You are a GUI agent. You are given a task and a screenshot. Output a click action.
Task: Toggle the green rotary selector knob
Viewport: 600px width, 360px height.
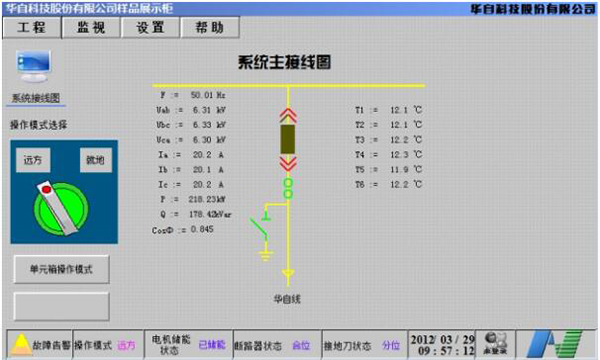pyautogui.click(x=61, y=209)
